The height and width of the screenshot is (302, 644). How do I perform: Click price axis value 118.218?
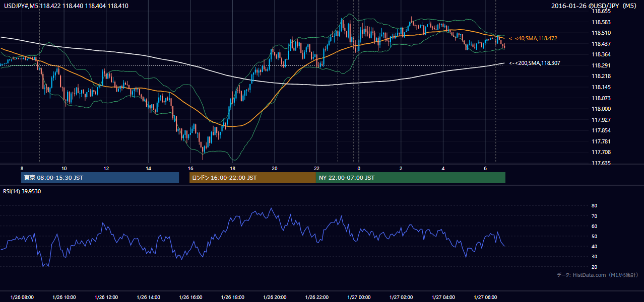[601, 76]
